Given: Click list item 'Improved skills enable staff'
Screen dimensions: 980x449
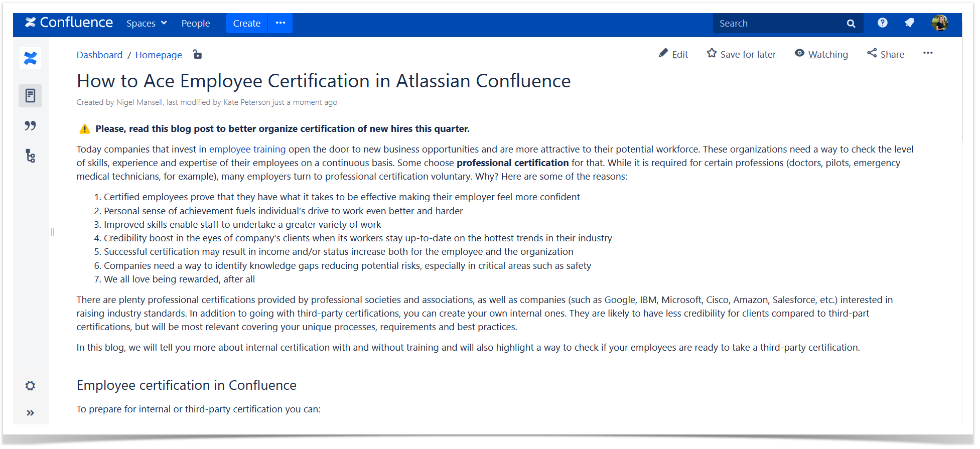Looking at the screenshot, I should [242, 225].
